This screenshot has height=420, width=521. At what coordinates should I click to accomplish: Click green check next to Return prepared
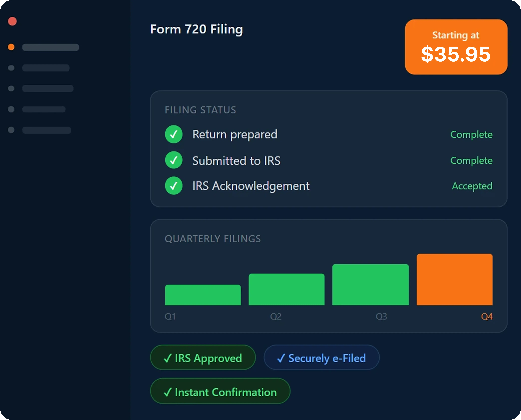click(174, 134)
